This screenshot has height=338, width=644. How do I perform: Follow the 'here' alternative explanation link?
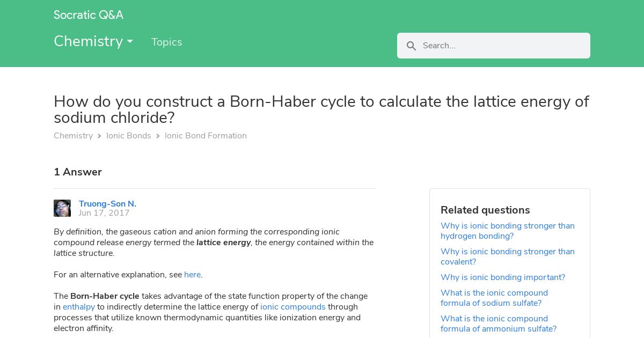pyautogui.click(x=192, y=275)
